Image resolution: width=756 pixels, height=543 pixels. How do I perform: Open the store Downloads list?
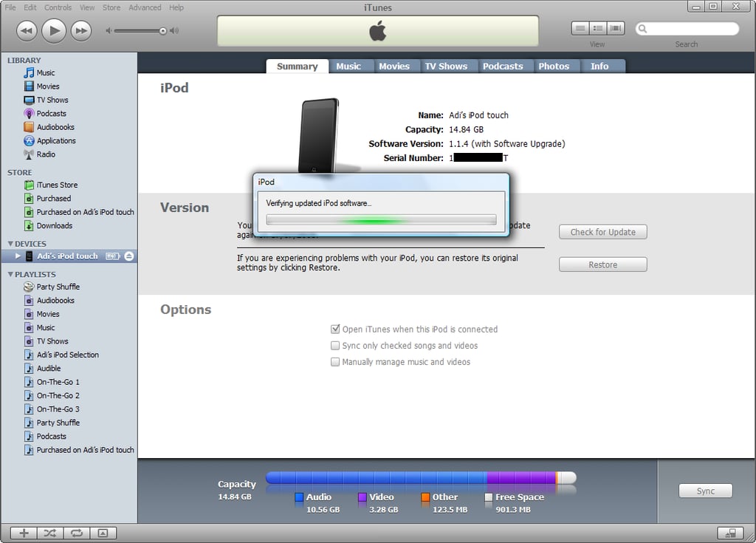coord(48,225)
